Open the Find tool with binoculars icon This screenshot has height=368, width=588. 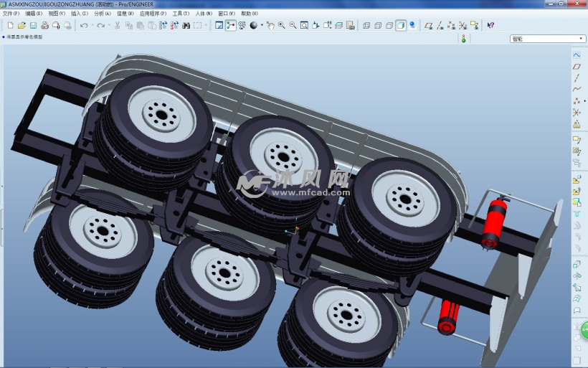pyautogui.click(x=186, y=25)
